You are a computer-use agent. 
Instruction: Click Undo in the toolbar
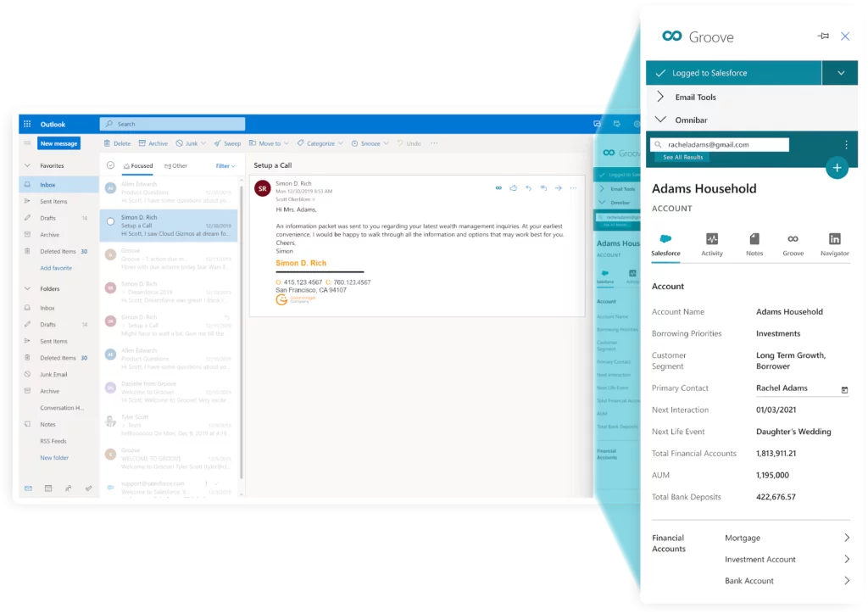(409, 143)
